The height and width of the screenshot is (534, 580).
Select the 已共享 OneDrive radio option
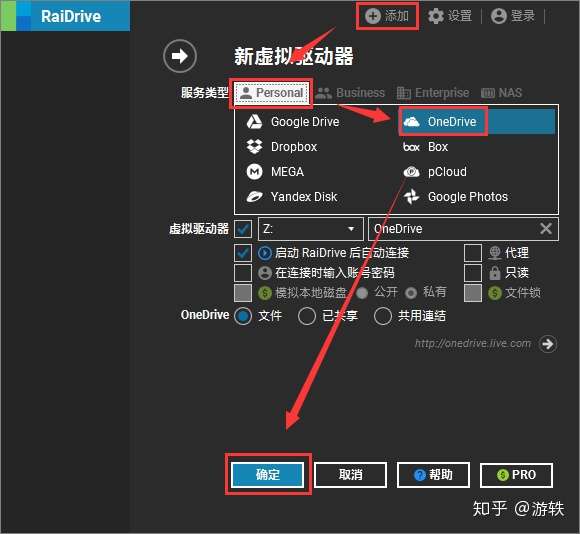[307, 316]
